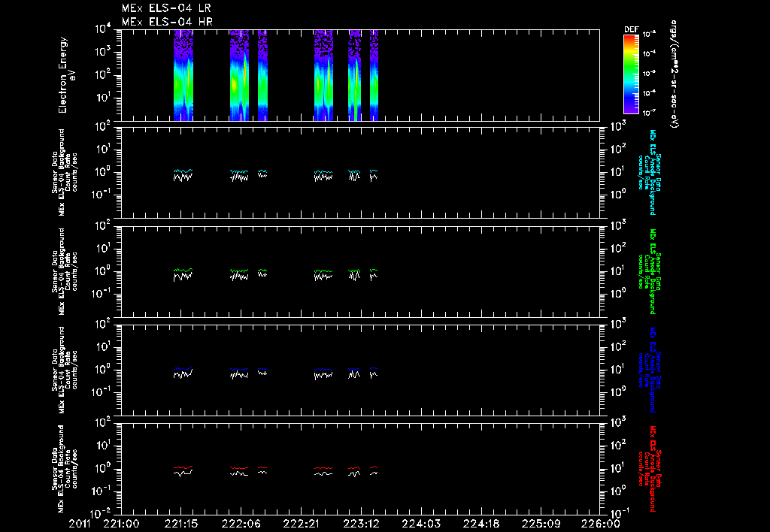Click the cyan Anode Background Count Rate label
This screenshot has width=770, height=532.
(649, 172)
